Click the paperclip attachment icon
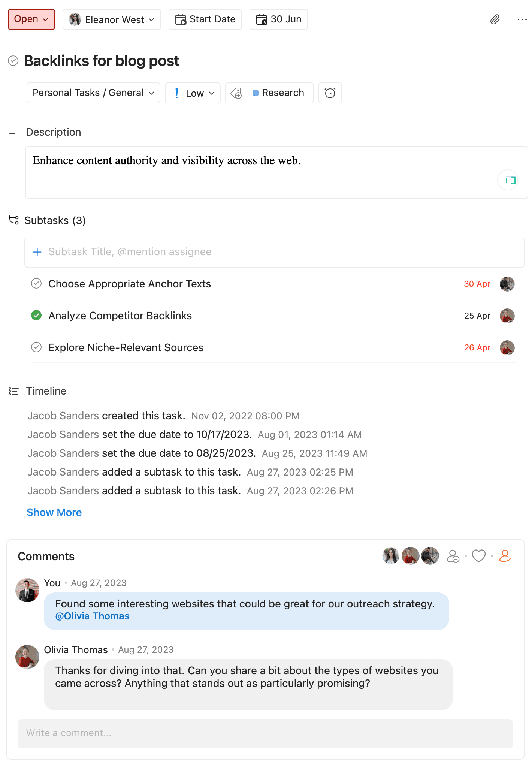The width and height of the screenshot is (532, 766). coord(495,19)
